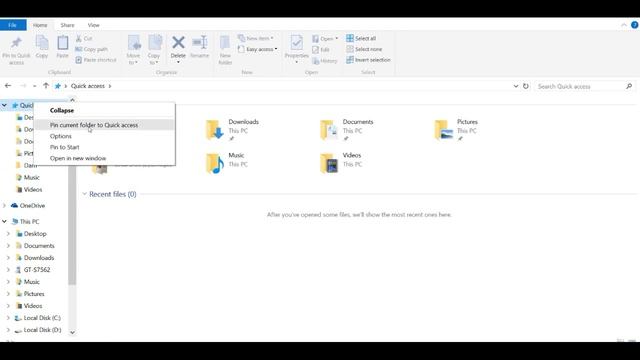
Task: Choose Pin to Start in context menu
Action: click(105, 147)
